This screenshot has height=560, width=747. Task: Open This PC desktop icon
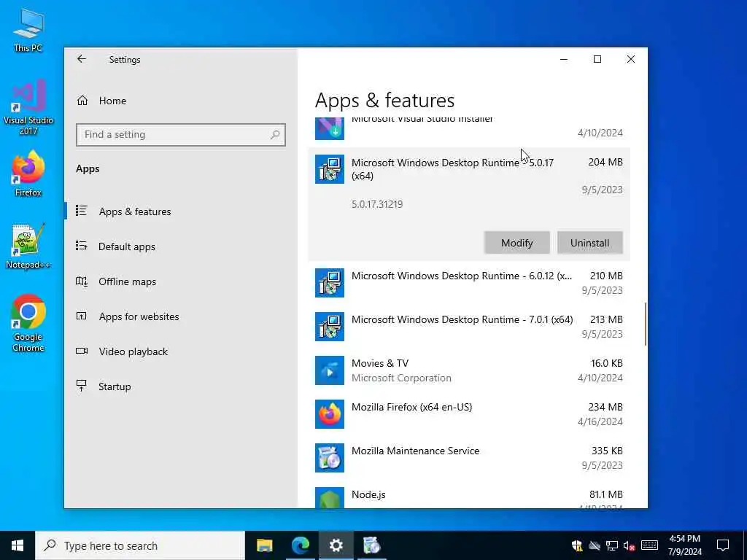[x=28, y=29]
